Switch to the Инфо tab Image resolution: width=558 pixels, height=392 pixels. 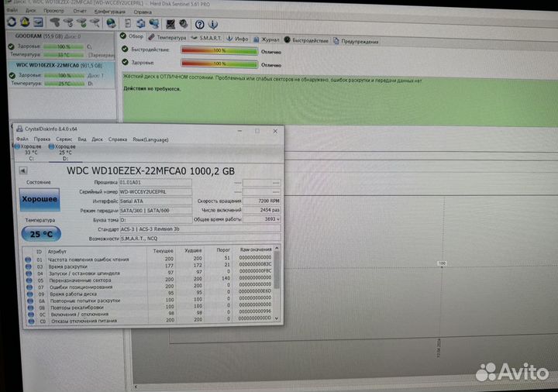237,39
